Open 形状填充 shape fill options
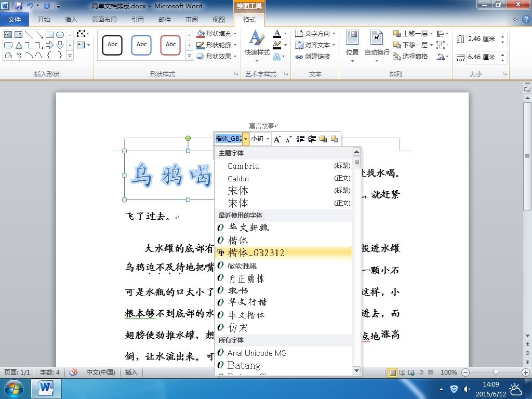This screenshot has height=399, width=532. (x=217, y=34)
